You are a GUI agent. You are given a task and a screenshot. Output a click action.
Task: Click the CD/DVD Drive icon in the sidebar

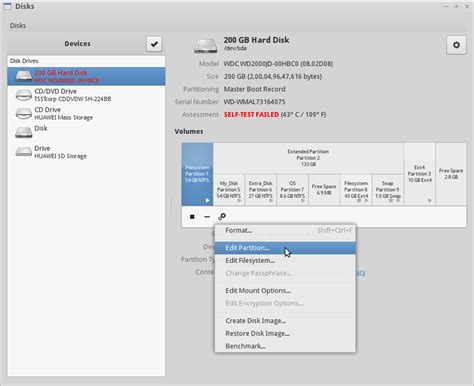click(x=24, y=95)
